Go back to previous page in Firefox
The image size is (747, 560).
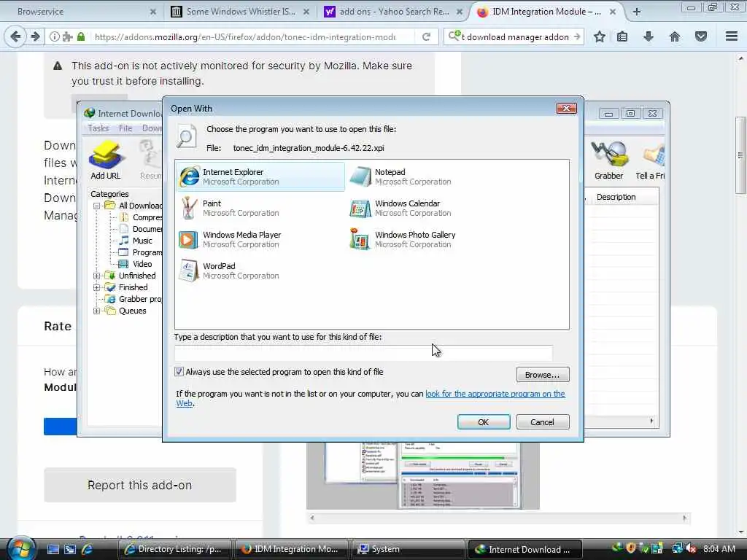15,36
